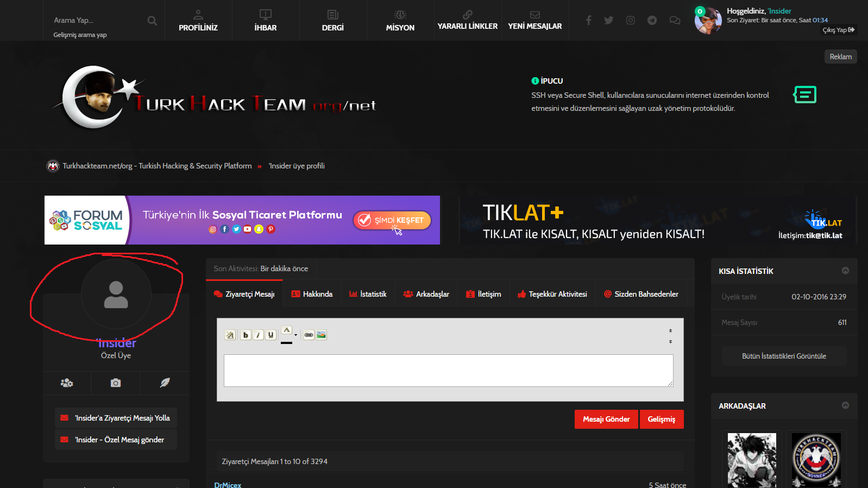The height and width of the screenshot is (488, 868).
Task: Click the feather icon under profile
Action: click(165, 383)
